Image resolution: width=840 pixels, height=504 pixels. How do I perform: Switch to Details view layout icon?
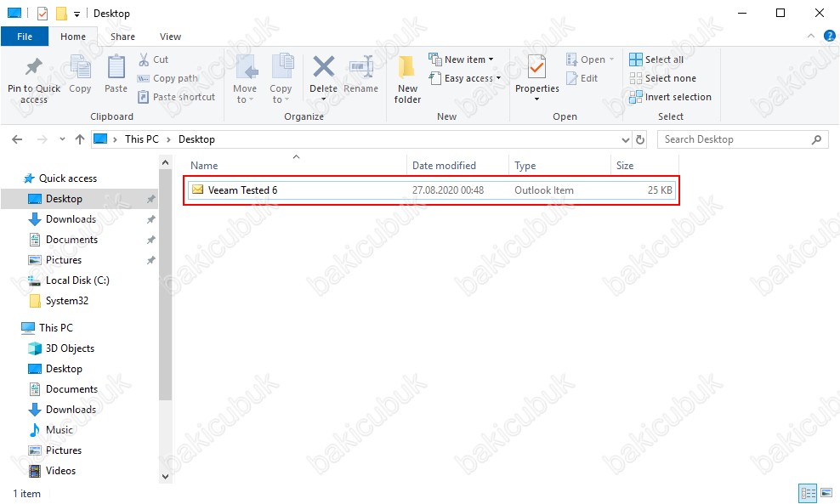[x=808, y=492]
